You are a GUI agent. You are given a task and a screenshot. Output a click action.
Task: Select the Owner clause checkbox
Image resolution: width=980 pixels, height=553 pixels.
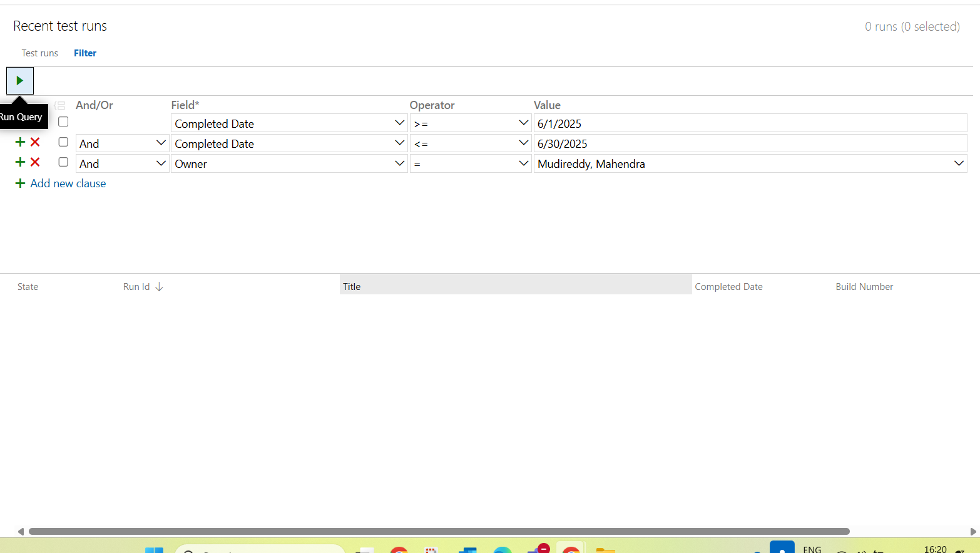point(63,162)
